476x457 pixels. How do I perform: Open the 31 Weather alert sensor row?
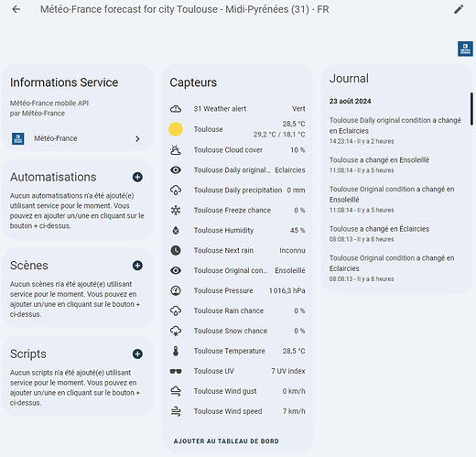pyautogui.click(x=237, y=109)
